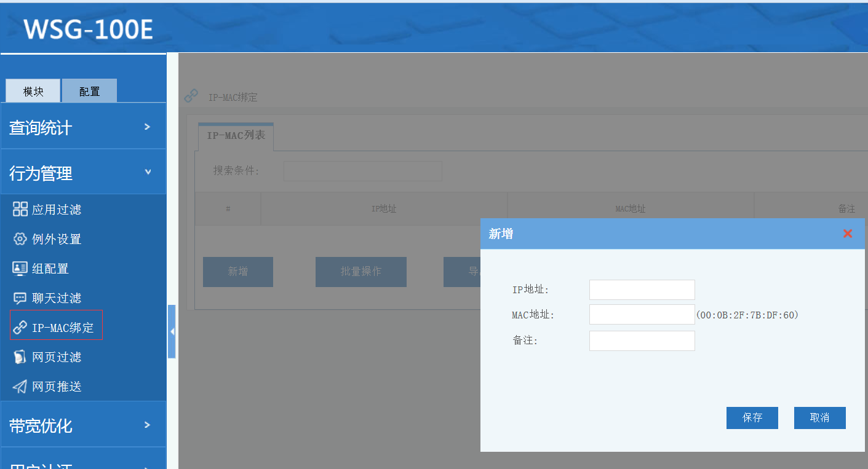Screen dimensions: 868x469
Task: Click the 取消 button in dialog
Action: (x=819, y=418)
